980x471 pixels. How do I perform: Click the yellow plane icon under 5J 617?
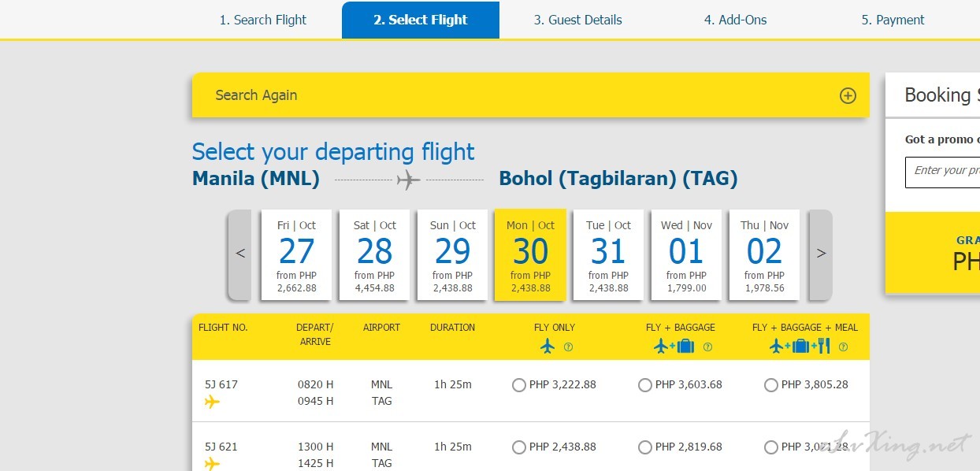click(212, 402)
